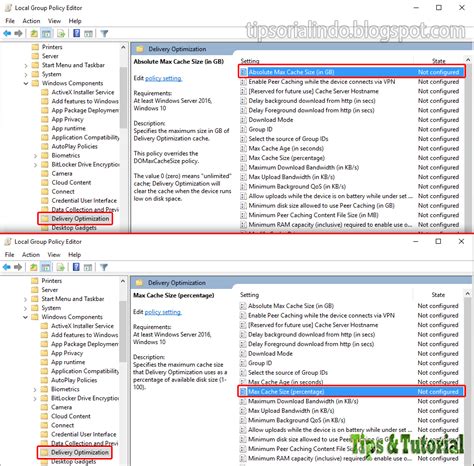The image size is (474, 466).
Task: Click the Help icon in the bottom window toolbar
Action: point(76,267)
